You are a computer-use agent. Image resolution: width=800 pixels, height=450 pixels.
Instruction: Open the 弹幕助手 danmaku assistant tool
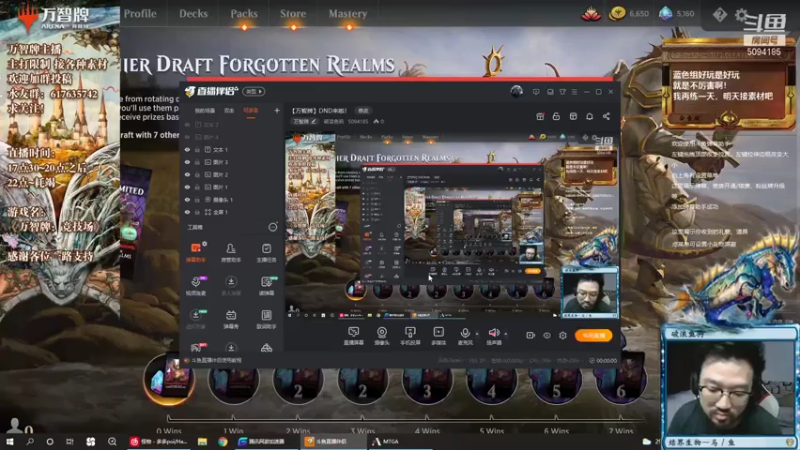point(195,253)
